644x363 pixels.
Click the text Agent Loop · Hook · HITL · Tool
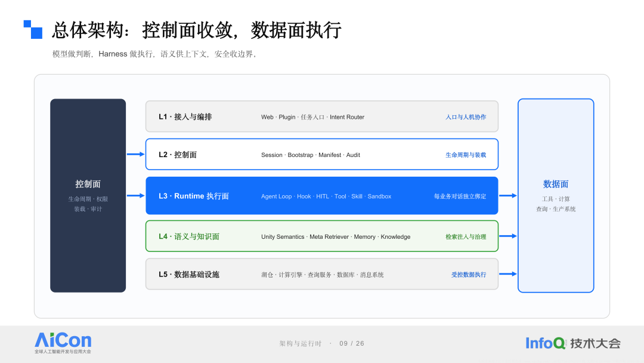(304, 196)
